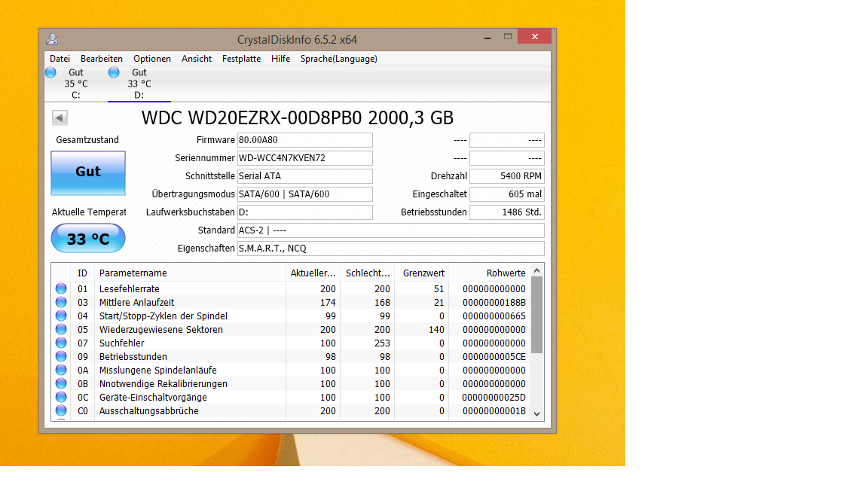Click the Betriebsstunden value 1486 Std.
This screenshot has width=868, height=488.
pos(507,212)
